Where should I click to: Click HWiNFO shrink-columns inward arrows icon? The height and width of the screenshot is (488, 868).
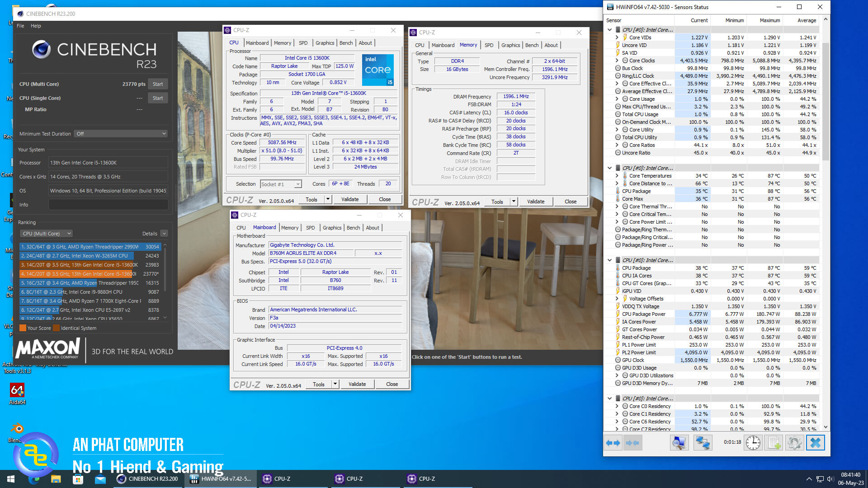click(632, 443)
